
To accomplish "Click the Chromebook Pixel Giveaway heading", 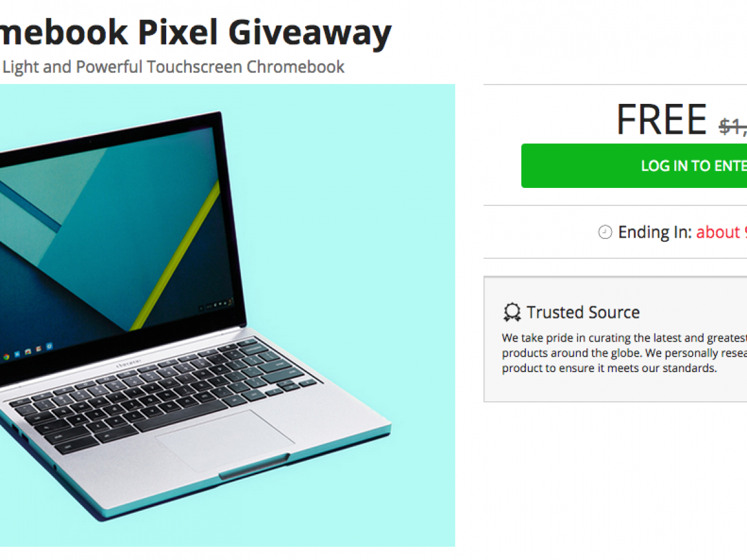I will [x=195, y=33].
